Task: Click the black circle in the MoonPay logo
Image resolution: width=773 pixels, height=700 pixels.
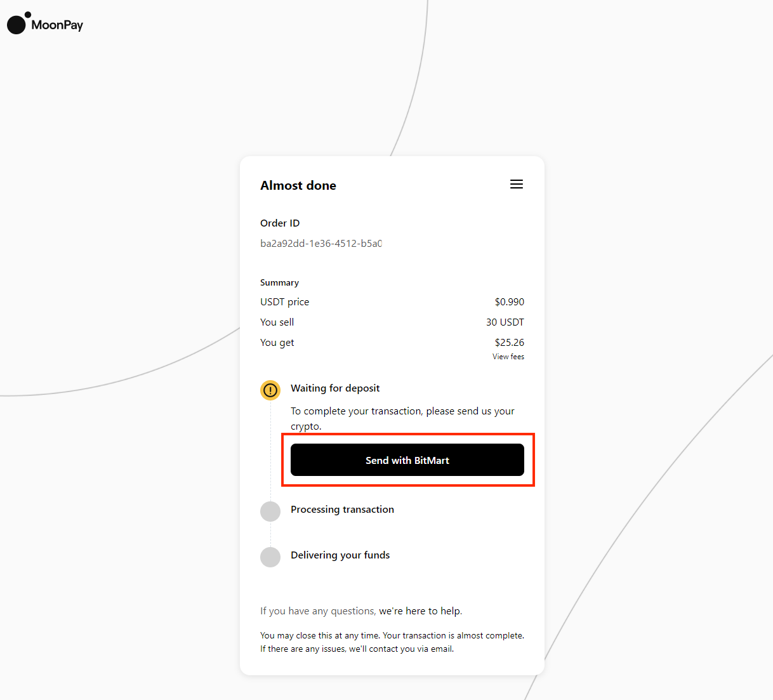Action: point(16,23)
